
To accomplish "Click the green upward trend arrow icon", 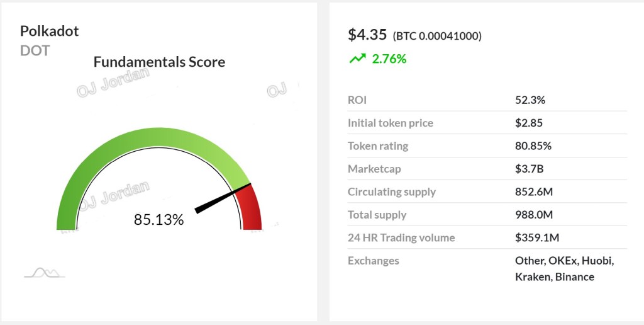I will coord(357,59).
